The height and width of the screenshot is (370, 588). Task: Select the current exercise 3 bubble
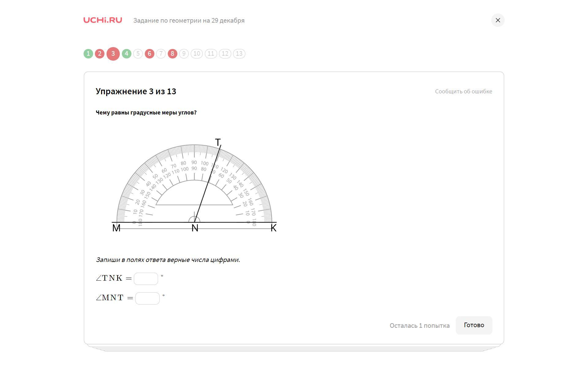pos(113,54)
